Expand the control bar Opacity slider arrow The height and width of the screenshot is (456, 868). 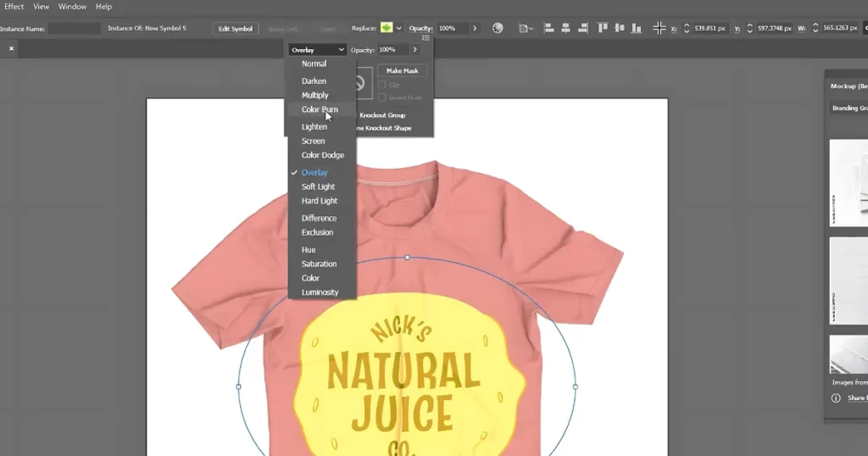tap(475, 28)
